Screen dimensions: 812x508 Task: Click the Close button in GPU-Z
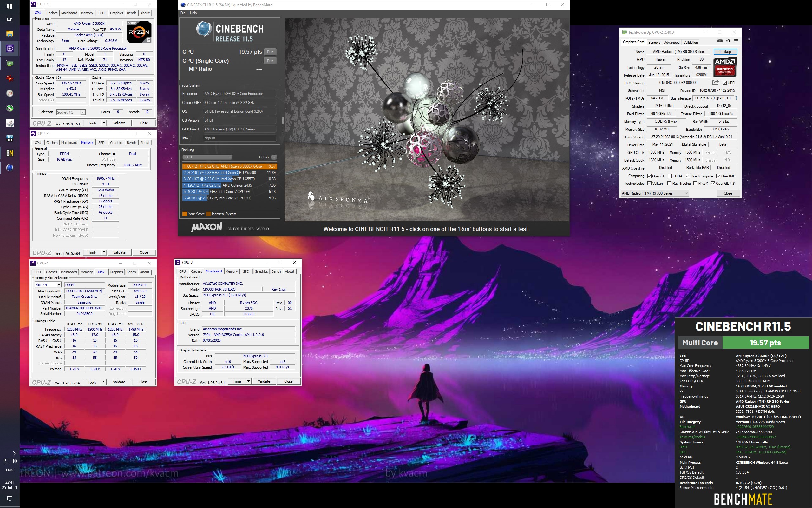point(728,193)
